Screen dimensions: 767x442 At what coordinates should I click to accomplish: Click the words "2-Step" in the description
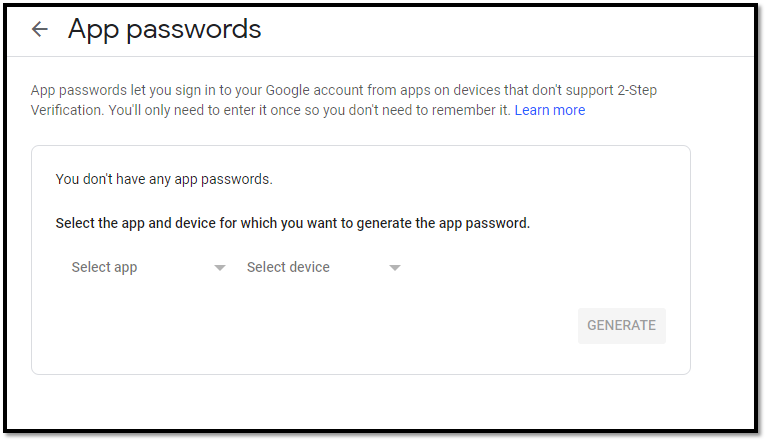[x=635, y=90]
